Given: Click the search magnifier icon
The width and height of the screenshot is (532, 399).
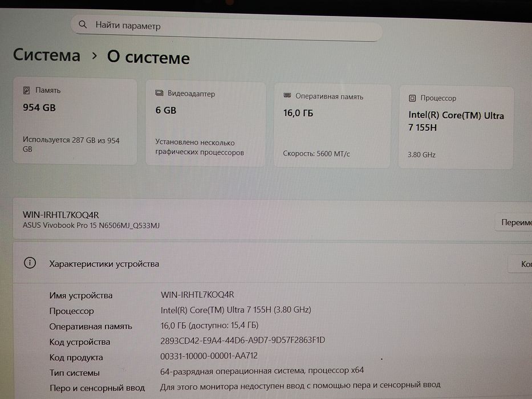Looking at the screenshot, I should [x=83, y=24].
